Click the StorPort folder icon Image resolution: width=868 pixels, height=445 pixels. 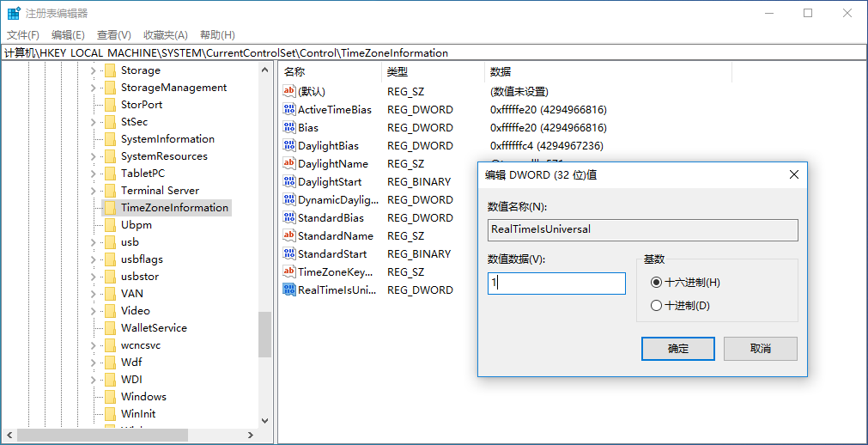(110, 105)
